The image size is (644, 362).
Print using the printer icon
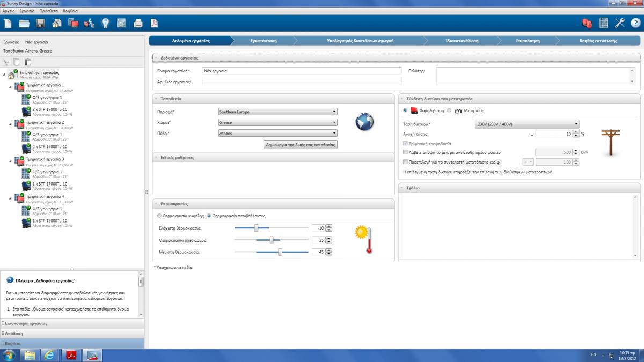point(138,23)
